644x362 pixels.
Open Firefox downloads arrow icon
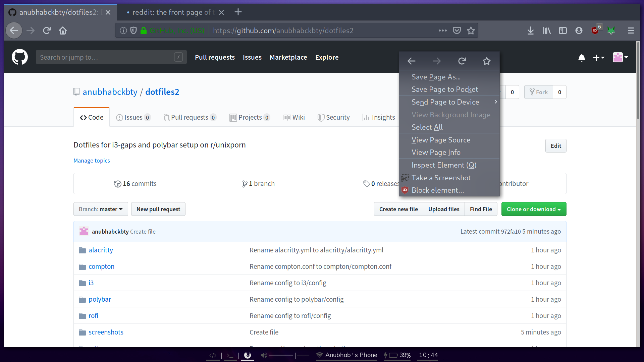click(x=530, y=31)
